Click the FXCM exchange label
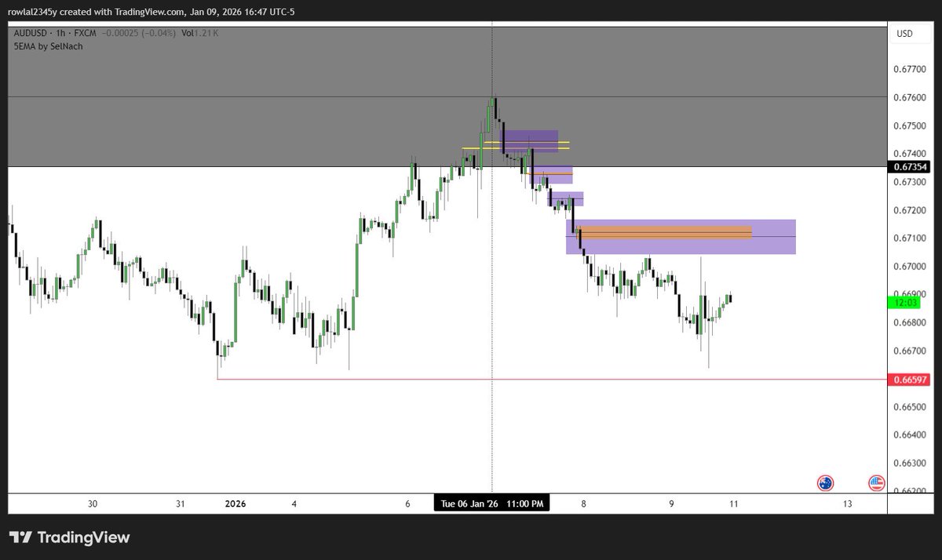Image resolution: width=942 pixels, height=560 pixels. coord(86,34)
